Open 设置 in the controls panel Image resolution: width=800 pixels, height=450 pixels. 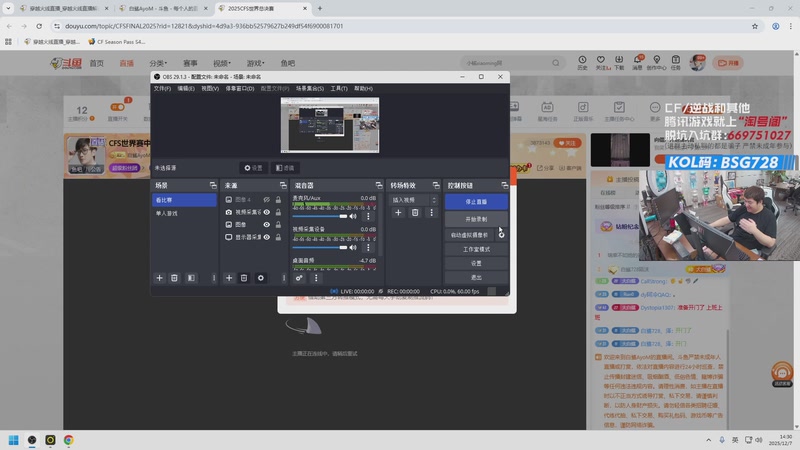(x=476, y=263)
